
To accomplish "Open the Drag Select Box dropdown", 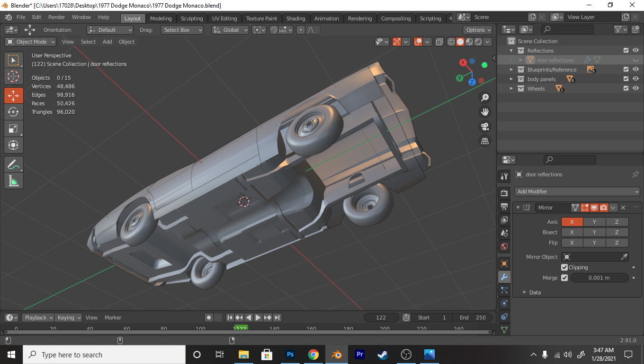I will (182, 30).
